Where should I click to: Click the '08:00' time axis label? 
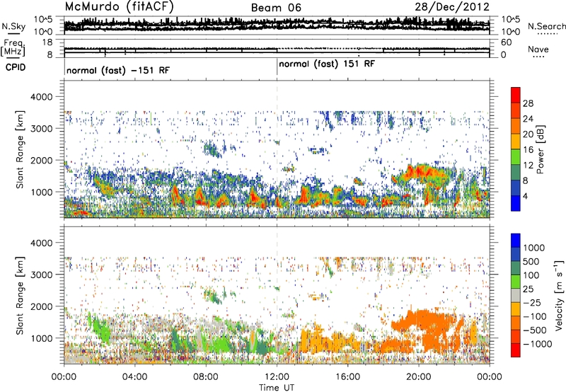(205, 377)
